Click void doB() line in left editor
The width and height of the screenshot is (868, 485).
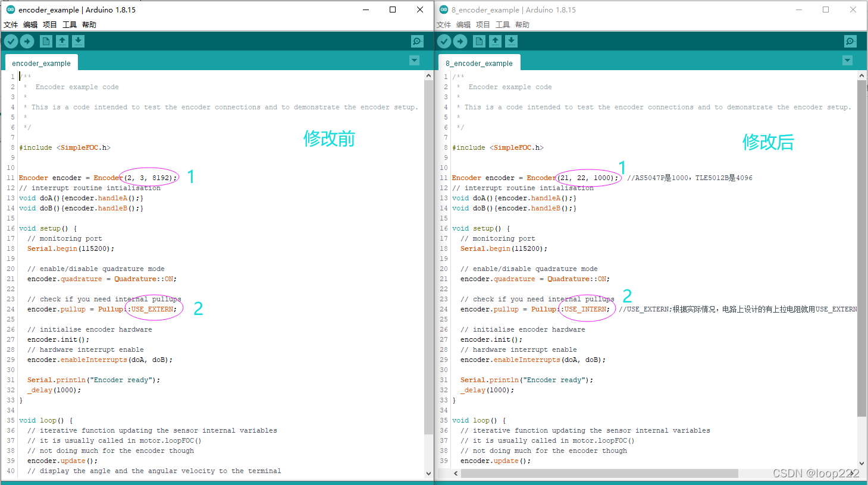(81, 208)
